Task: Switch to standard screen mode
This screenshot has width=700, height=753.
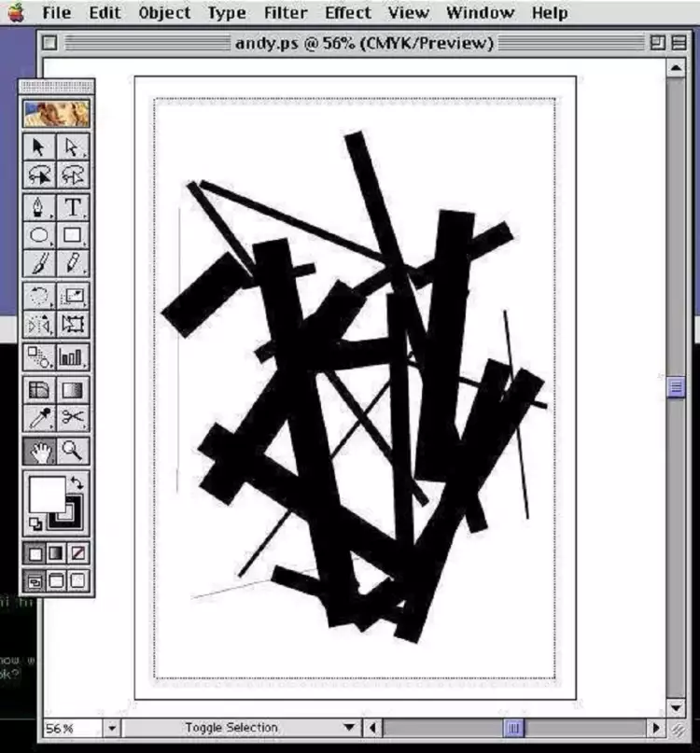Action: tap(35, 581)
